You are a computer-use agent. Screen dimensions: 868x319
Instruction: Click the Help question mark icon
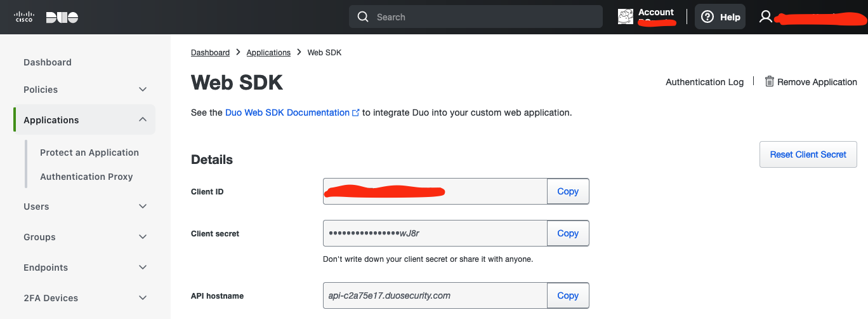point(707,17)
